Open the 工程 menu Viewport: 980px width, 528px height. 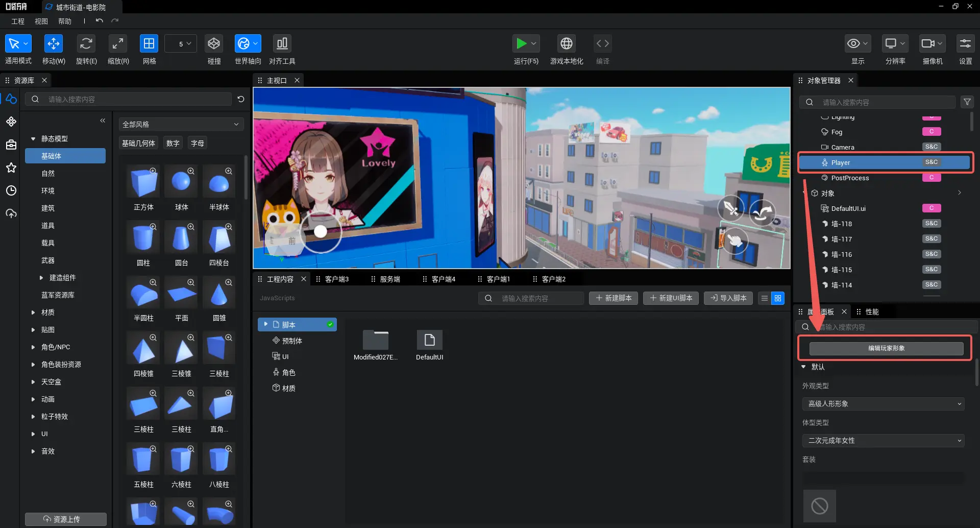point(18,21)
